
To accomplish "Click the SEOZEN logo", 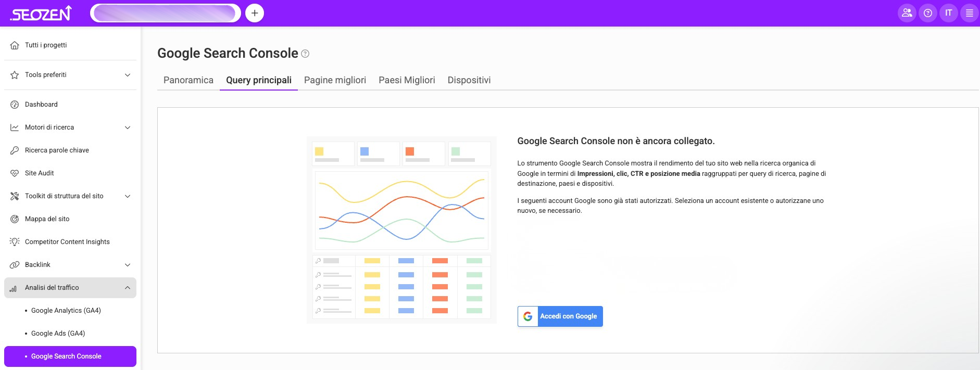I will pos(41,14).
